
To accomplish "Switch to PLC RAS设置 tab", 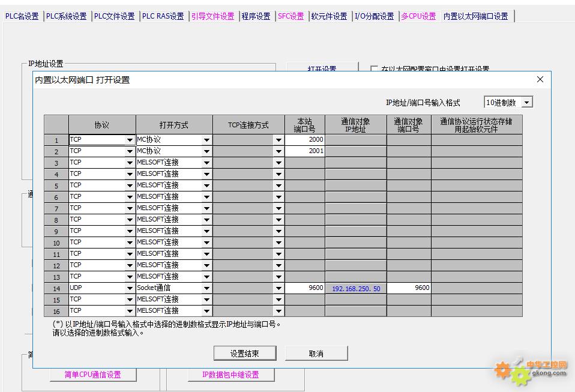I will [163, 16].
